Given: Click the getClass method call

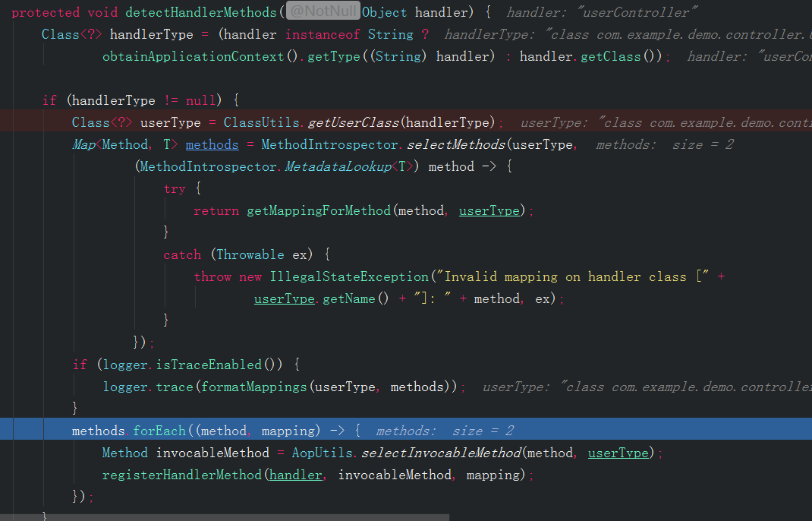Looking at the screenshot, I should pyautogui.click(x=611, y=56).
